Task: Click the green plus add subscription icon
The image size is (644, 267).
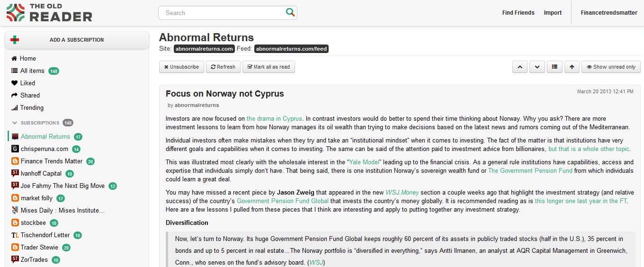Action: [15, 40]
